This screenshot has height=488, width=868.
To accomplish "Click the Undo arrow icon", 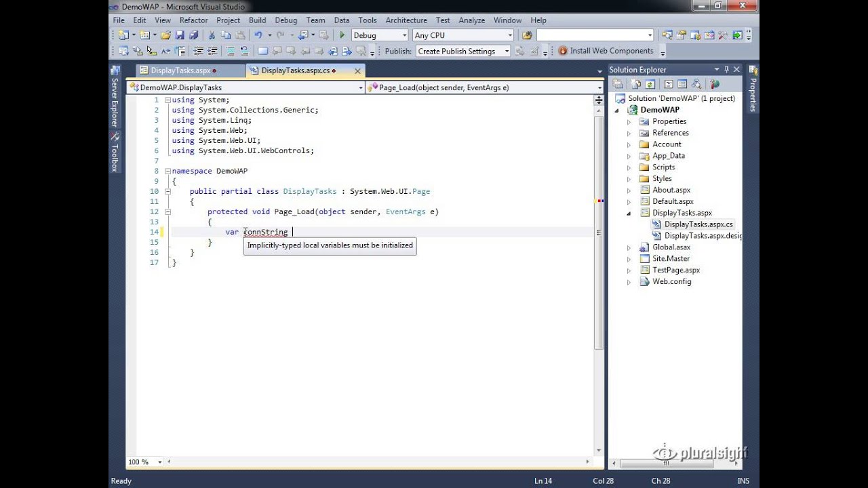I will click(x=258, y=35).
